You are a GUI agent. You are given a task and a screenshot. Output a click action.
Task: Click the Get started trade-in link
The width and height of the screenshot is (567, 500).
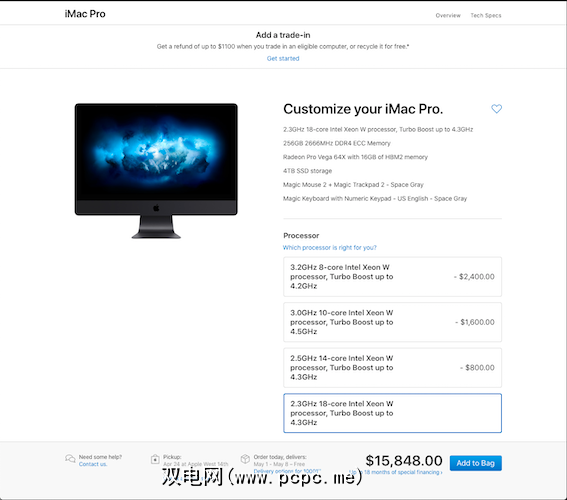tap(283, 58)
